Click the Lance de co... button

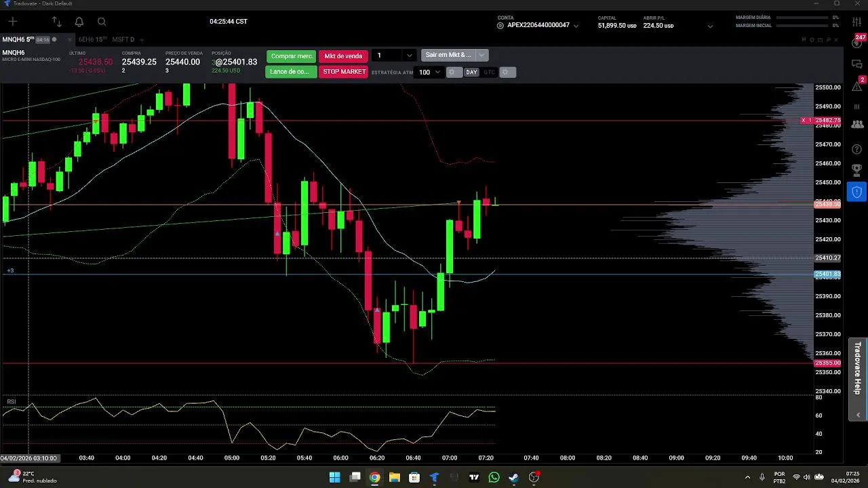(291, 72)
